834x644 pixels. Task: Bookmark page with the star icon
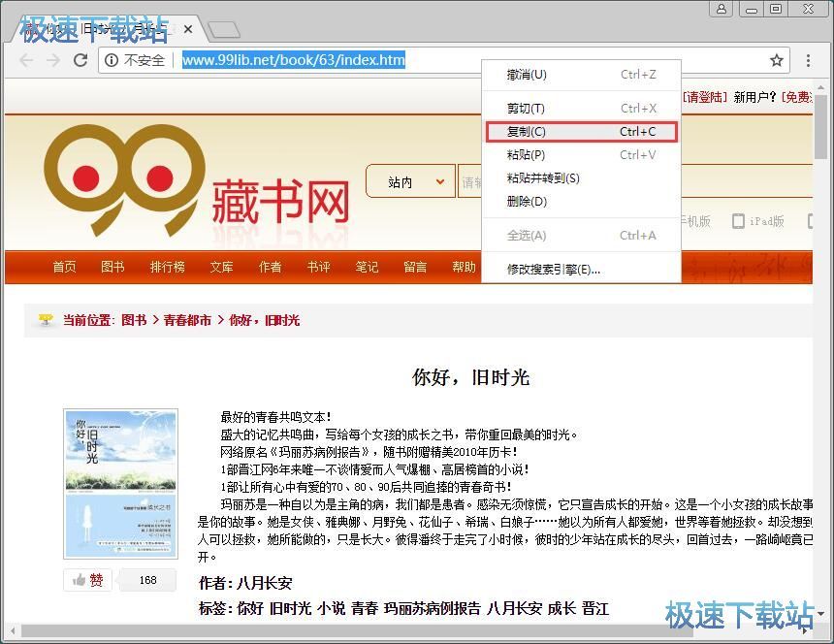point(777,60)
